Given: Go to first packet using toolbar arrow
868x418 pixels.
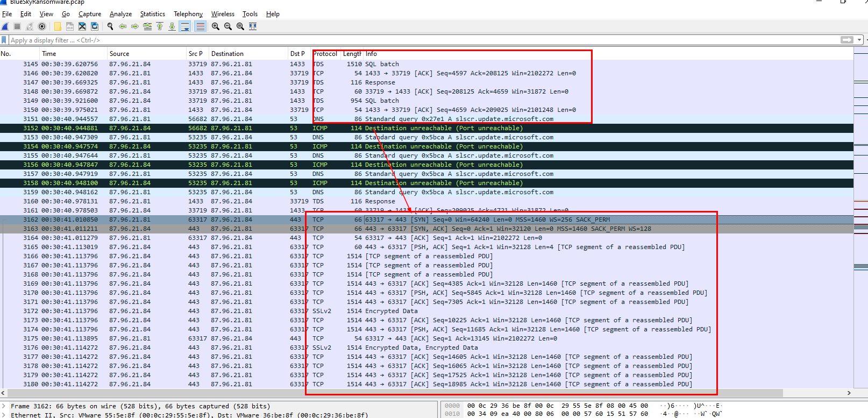Looking at the screenshot, I should point(160,26).
